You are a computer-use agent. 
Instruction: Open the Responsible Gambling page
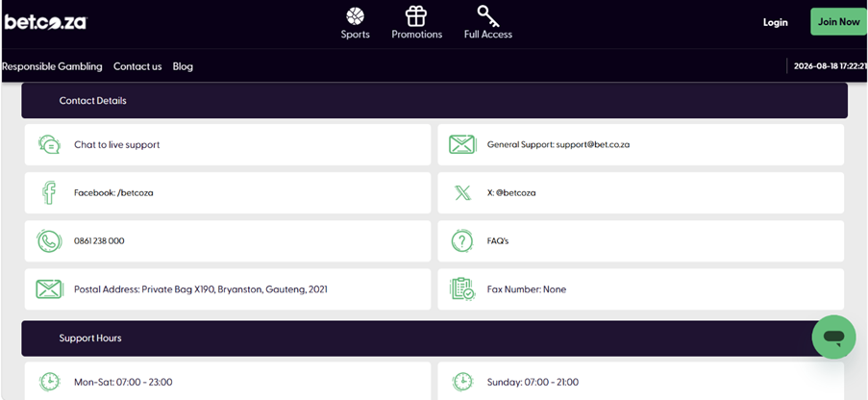53,66
